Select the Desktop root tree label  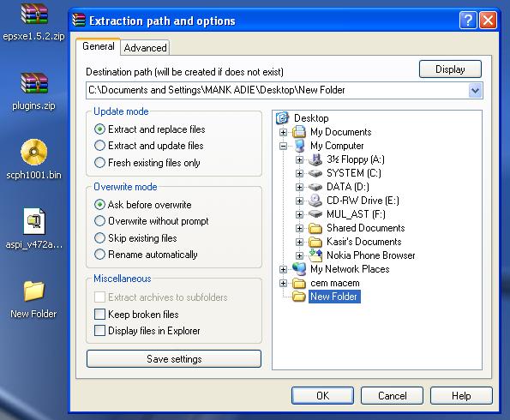pos(311,118)
